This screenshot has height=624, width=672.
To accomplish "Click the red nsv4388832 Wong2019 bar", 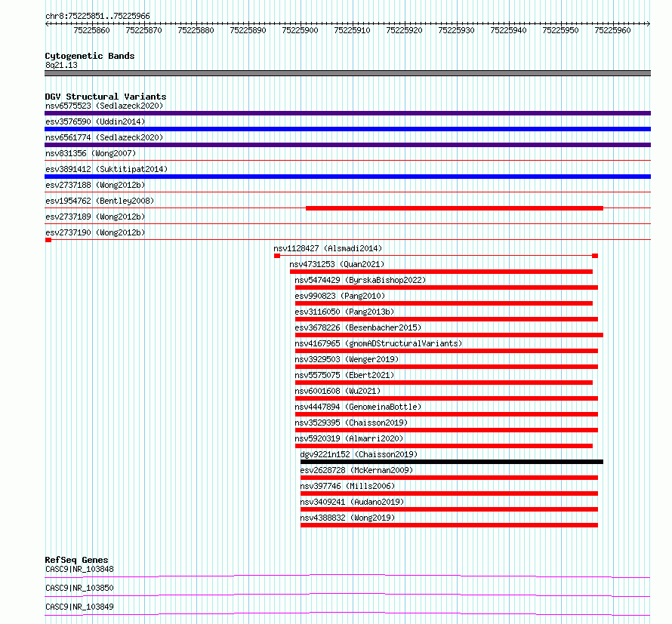I will click(449, 525).
